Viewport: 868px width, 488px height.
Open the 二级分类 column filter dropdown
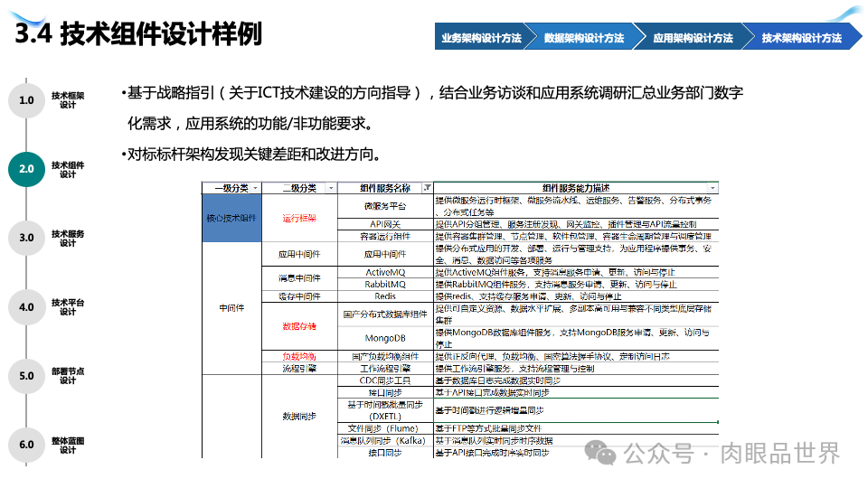(331, 188)
